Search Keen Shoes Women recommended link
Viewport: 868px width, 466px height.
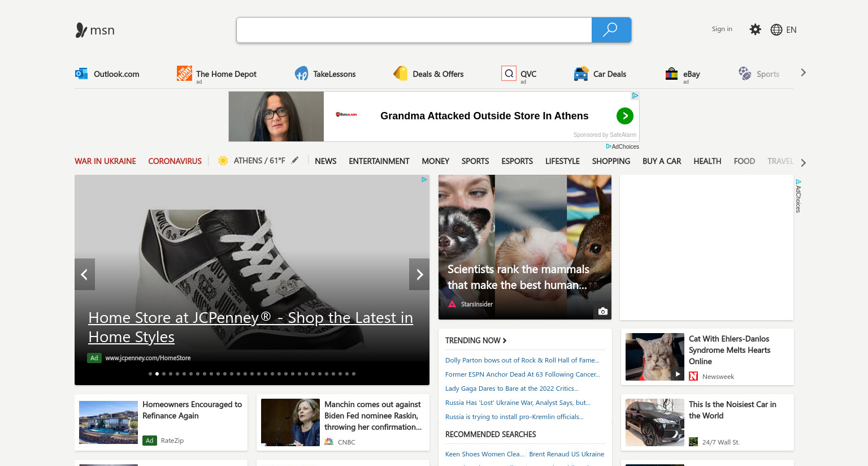coord(485,454)
